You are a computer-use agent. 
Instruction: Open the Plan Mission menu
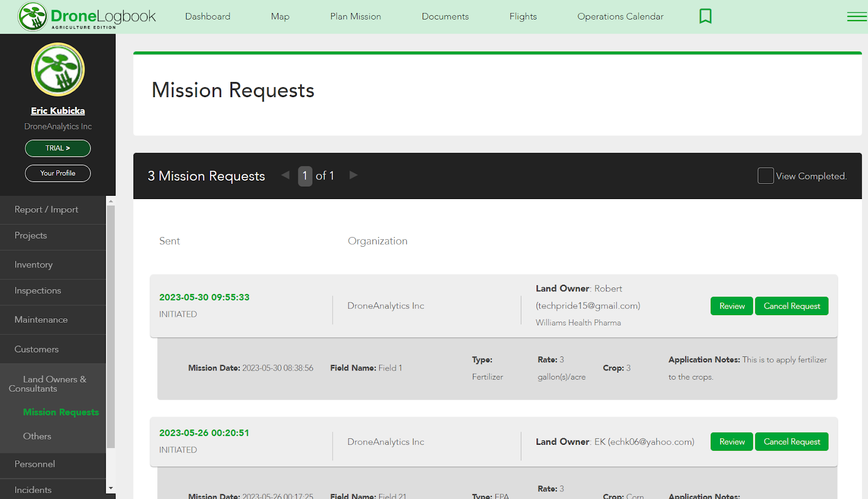pos(355,16)
